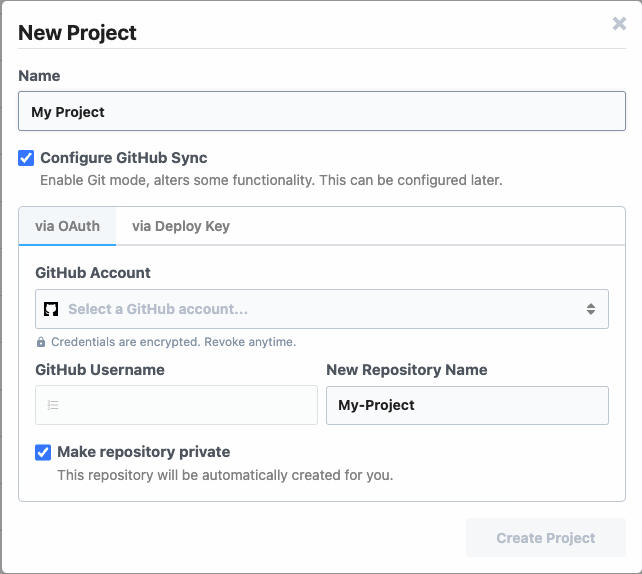Close the New Project dialog
This screenshot has height=574, width=642.
(x=619, y=24)
